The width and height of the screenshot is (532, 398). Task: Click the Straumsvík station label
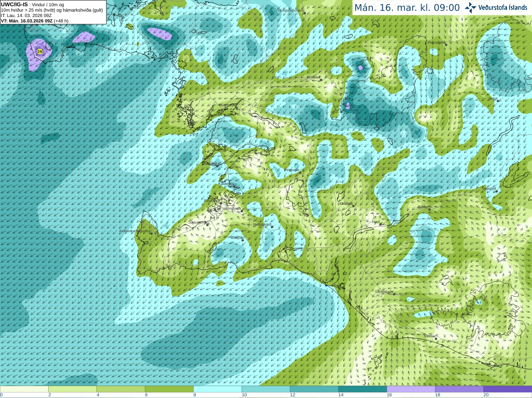tap(197, 222)
